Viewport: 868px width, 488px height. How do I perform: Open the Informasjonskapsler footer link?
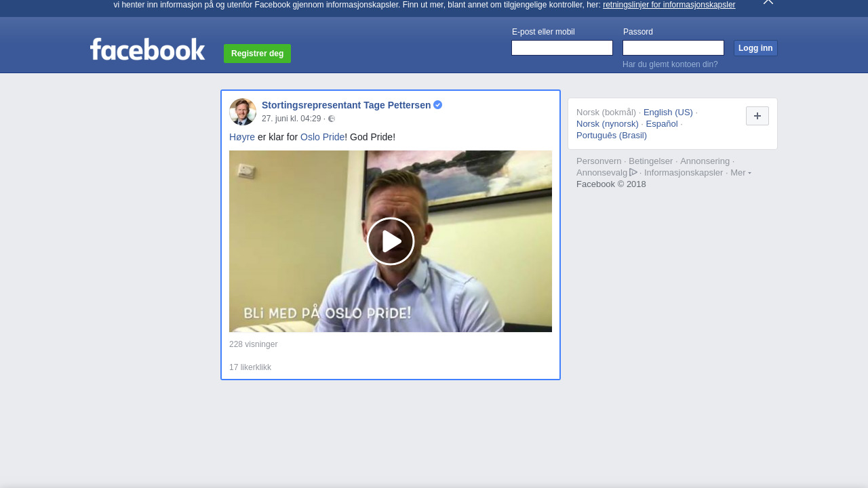[684, 173]
